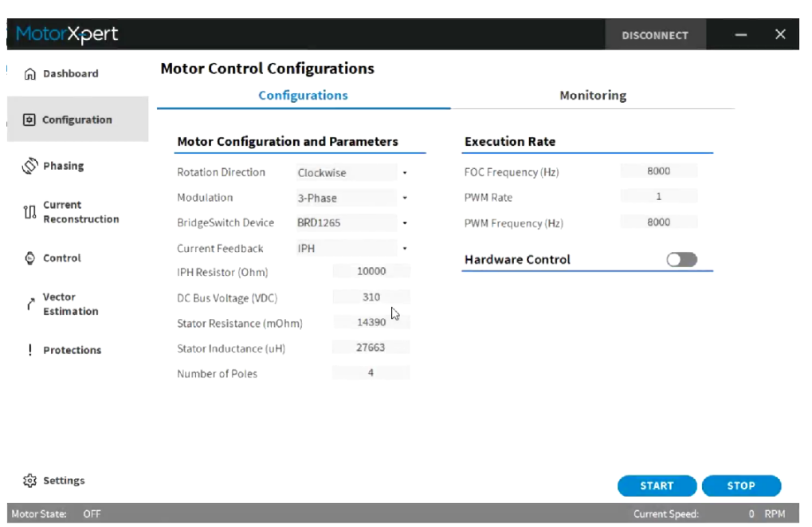Click the Dashboard home icon
The image size is (812, 527).
point(30,74)
